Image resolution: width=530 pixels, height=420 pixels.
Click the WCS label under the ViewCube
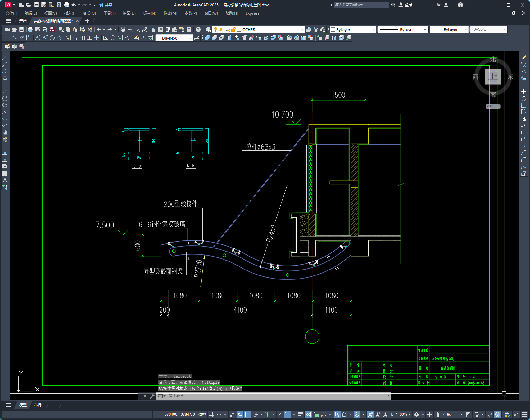tap(493, 106)
